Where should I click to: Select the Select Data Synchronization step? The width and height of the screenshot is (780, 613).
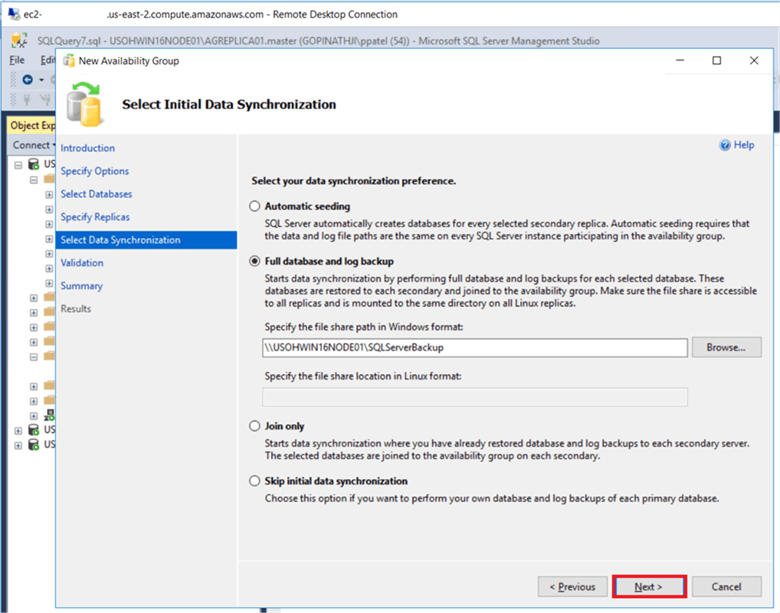146,240
